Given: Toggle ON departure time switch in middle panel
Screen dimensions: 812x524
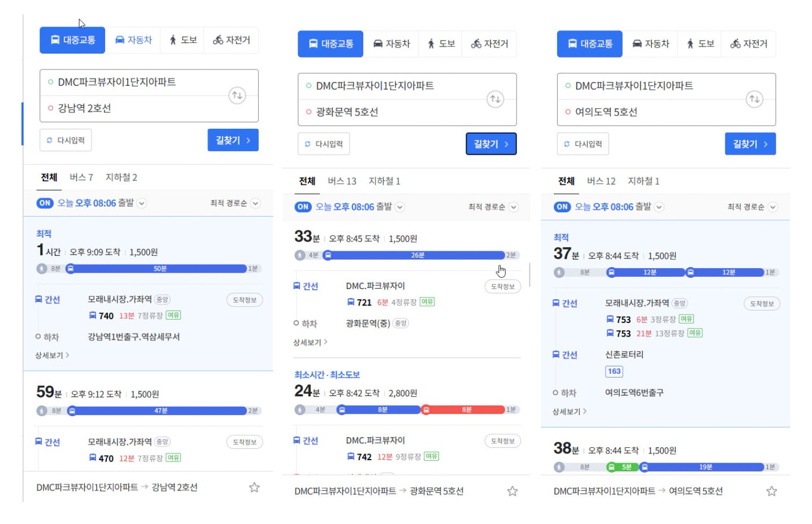Looking at the screenshot, I should 303,207.
